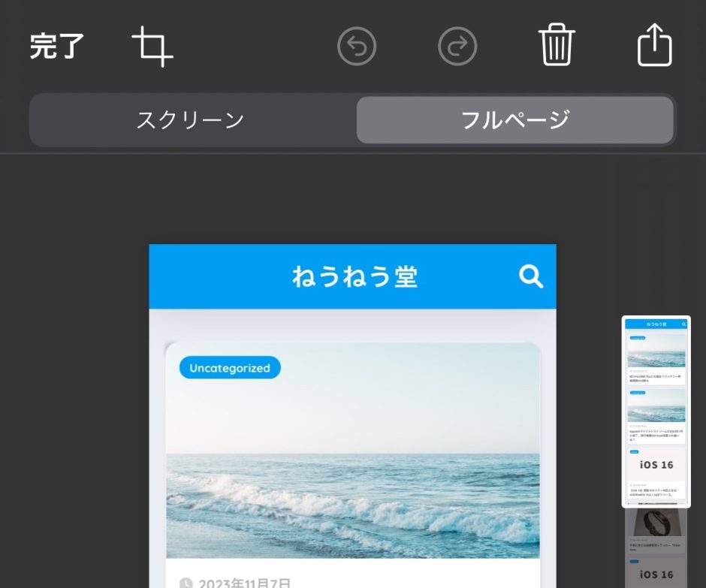Select the フルページ tab
706x588 pixels.
point(515,120)
